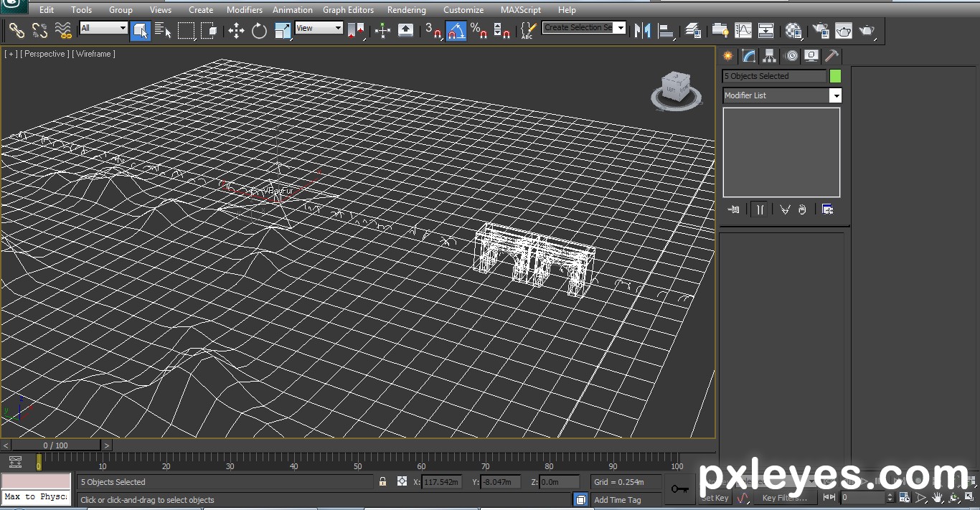Open the selection filter All dropdown
The height and width of the screenshot is (510, 980).
coord(103,28)
